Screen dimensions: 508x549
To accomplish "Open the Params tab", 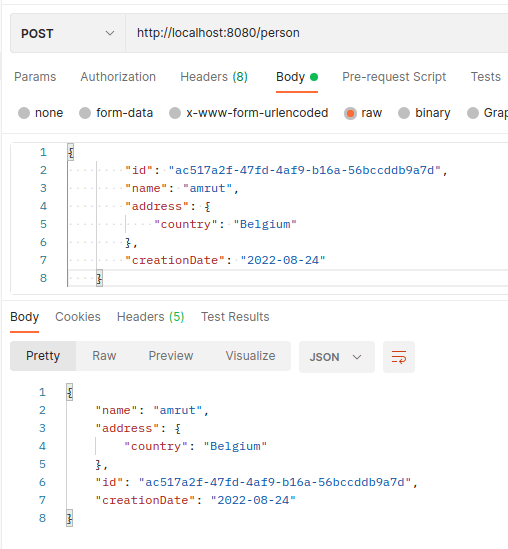I will point(35,77).
